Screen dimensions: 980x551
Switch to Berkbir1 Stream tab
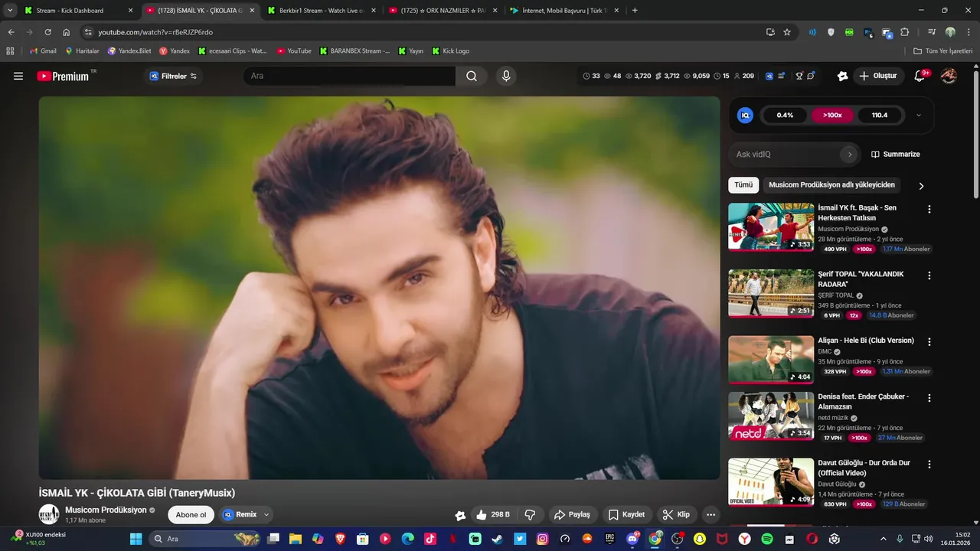[x=322, y=11]
